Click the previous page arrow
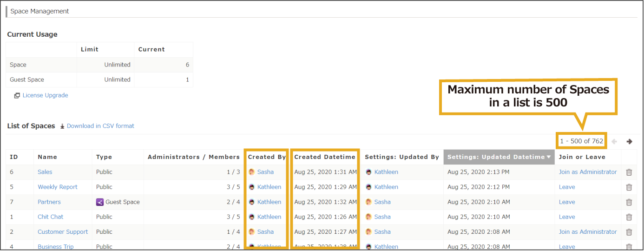The image size is (644, 251). pyautogui.click(x=614, y=141)
